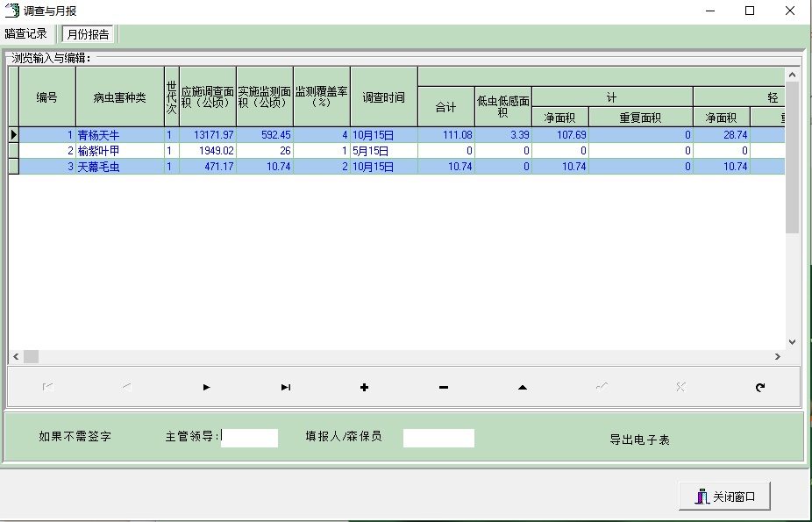Click 10月15日 date in 青杨天牛 row

[384, 134]
